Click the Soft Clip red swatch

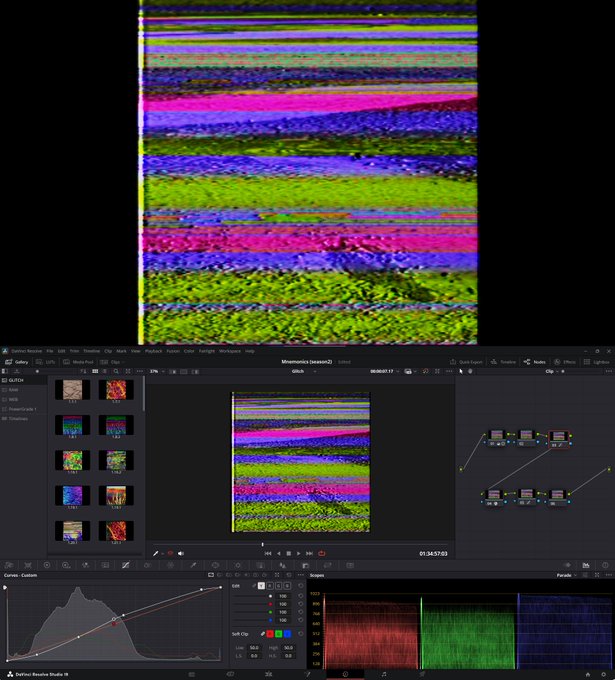tap(270, 634)
